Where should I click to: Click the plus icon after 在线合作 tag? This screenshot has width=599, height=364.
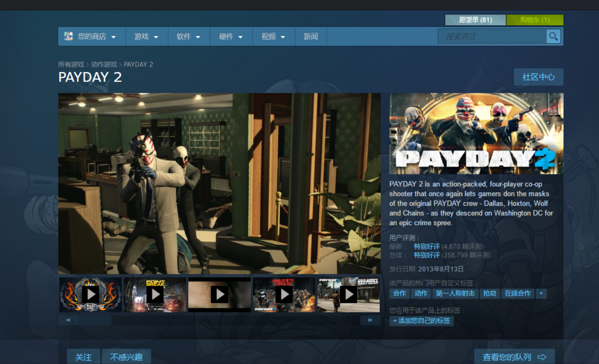coord(541,294)
